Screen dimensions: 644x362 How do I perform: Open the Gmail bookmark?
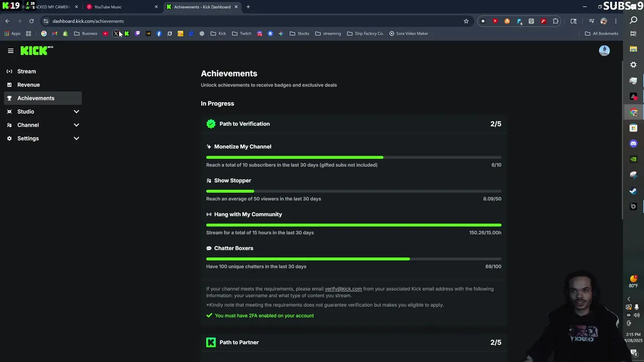coord(54,34)
